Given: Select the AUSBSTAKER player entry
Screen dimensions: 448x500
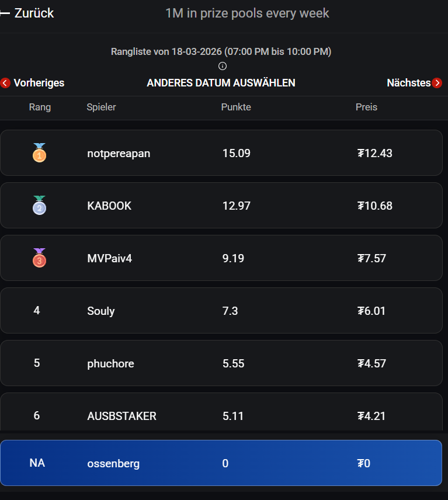Looking at the screenshot, I should coord(221,412).
